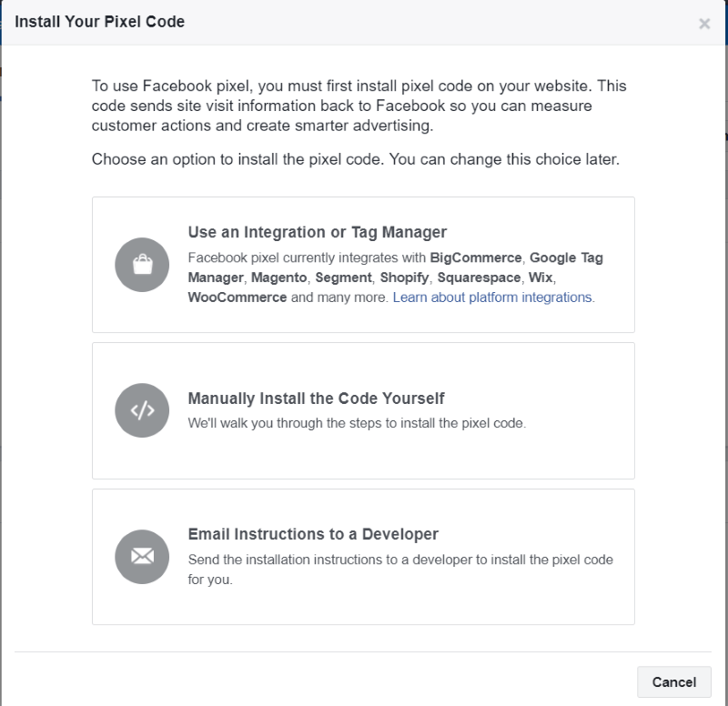Screen dimensions: 728x706
Task: Click the bold Squarespace text
Action: tap(479, 277)
